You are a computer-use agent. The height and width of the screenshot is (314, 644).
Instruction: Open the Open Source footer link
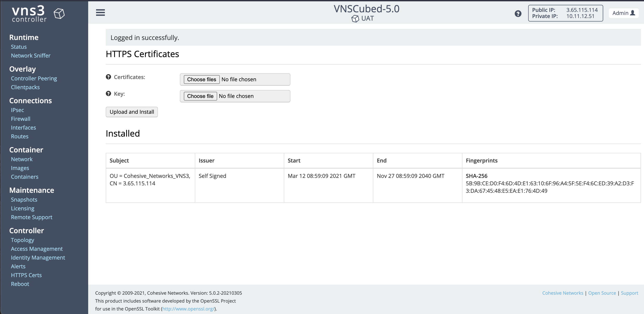coord(602,293)
